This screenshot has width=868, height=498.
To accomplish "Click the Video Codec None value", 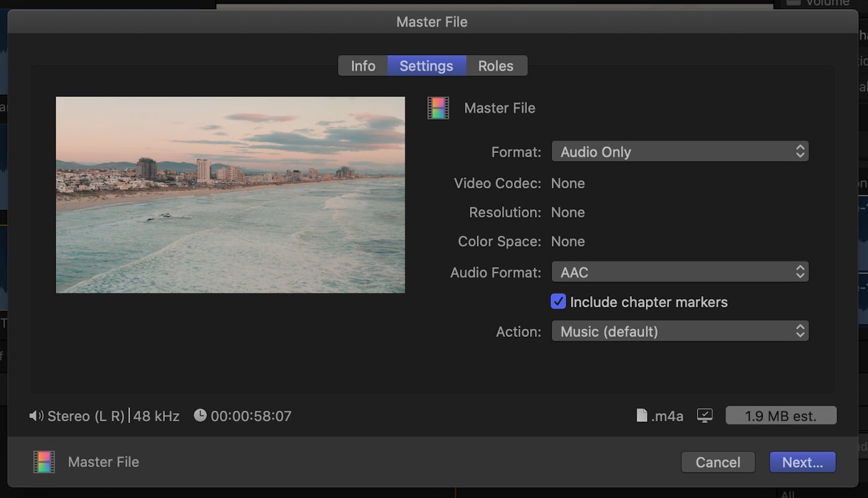I will tap(568, 183).
